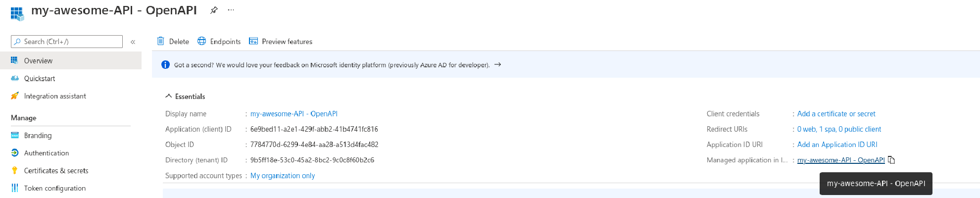The width and height of the screenshot is (980, 198).
Task: Open Endpoints from the toolbar
Action: [219, 41]
